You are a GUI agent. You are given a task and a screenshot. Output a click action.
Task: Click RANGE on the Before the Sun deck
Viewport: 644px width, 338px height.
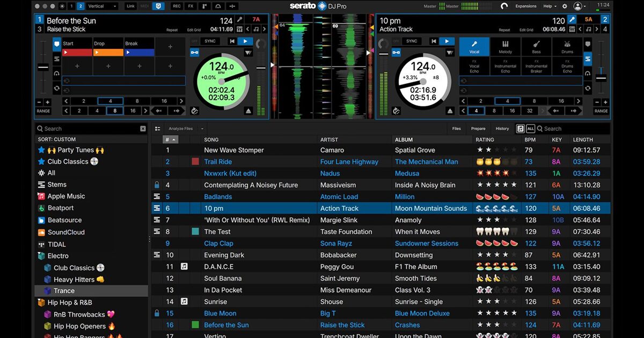click(x=43, y=111)
